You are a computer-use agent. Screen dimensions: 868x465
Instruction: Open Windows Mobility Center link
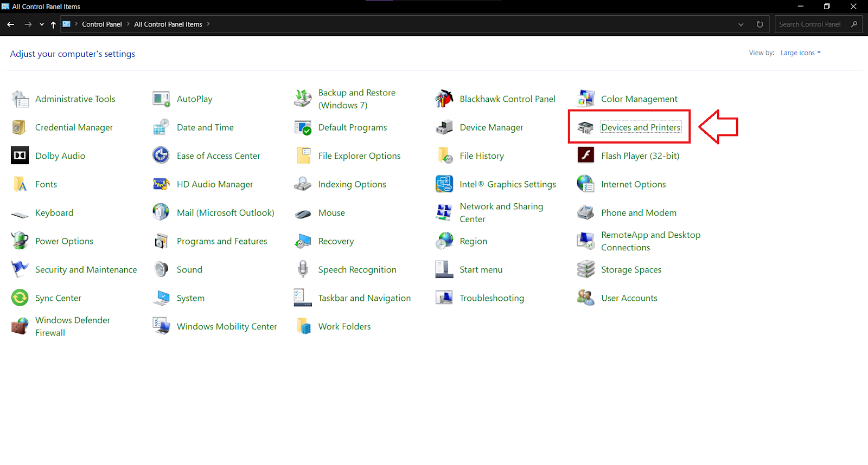coord(227,326)
